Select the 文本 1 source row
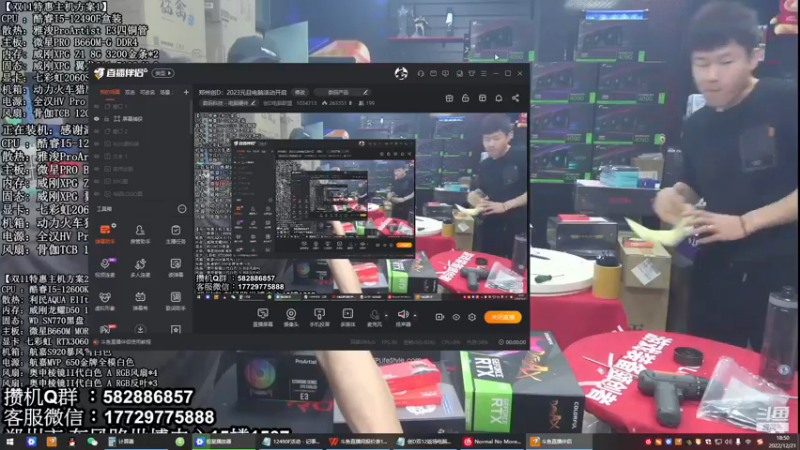Screen dimensions: 800x450 142,156
